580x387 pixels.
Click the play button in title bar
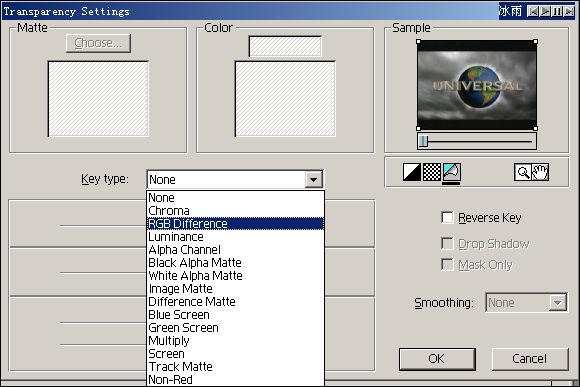545,11
